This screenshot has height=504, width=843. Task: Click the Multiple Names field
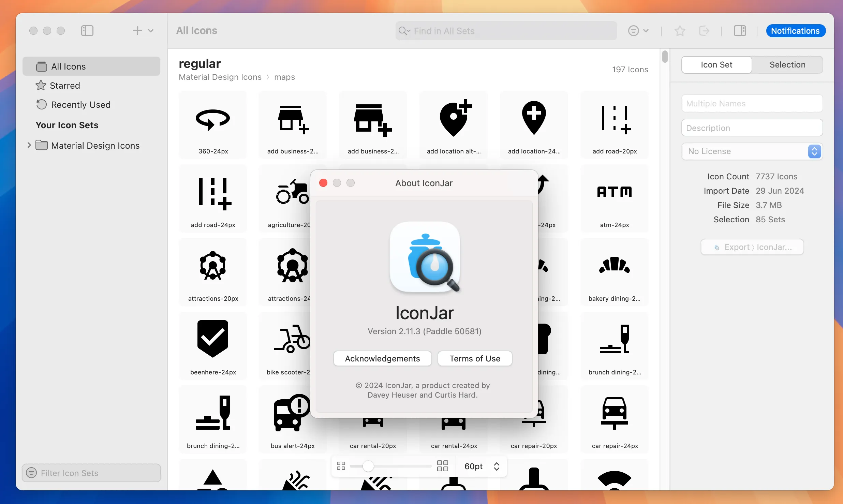click(752, 103)
